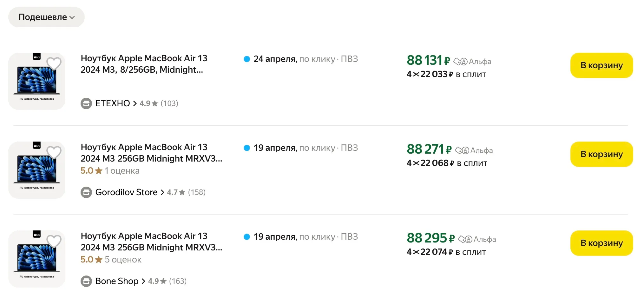The width and height of the screenshot is (644, 299).
Task: Click the Gorodilov Store shop icon
Action: tap(86, 192)
